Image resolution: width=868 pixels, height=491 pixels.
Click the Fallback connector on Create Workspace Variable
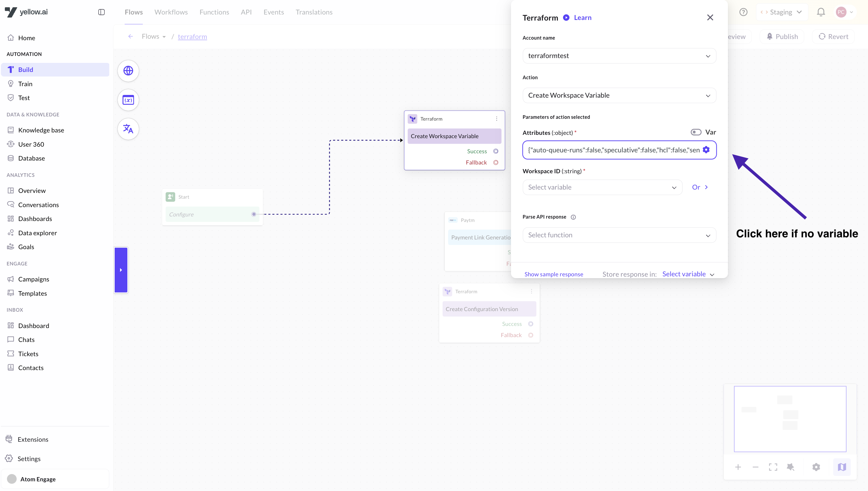click(496, 163)
